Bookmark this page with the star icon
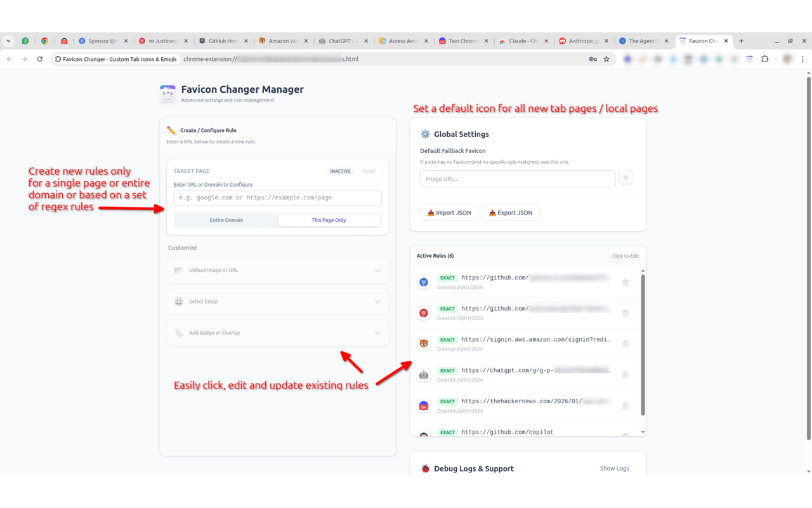The height and width of the screenshot is (508, 812). click(x=606, y=59)
